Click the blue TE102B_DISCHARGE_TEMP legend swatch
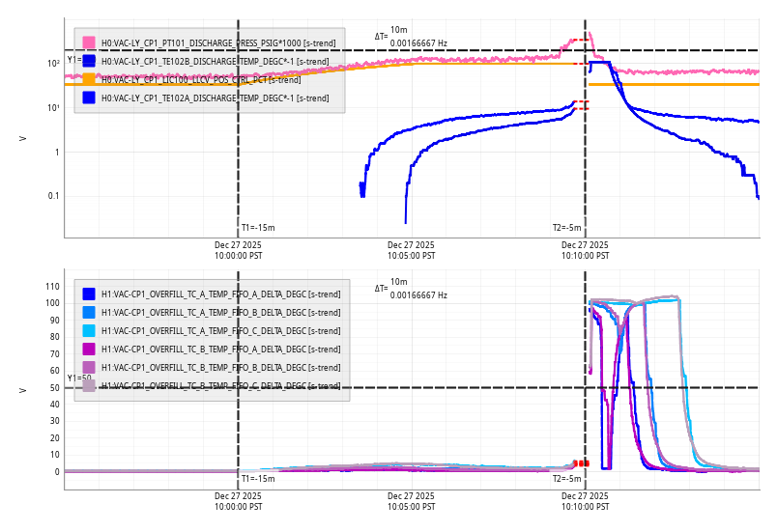777x532 pixels. (89, 61)
